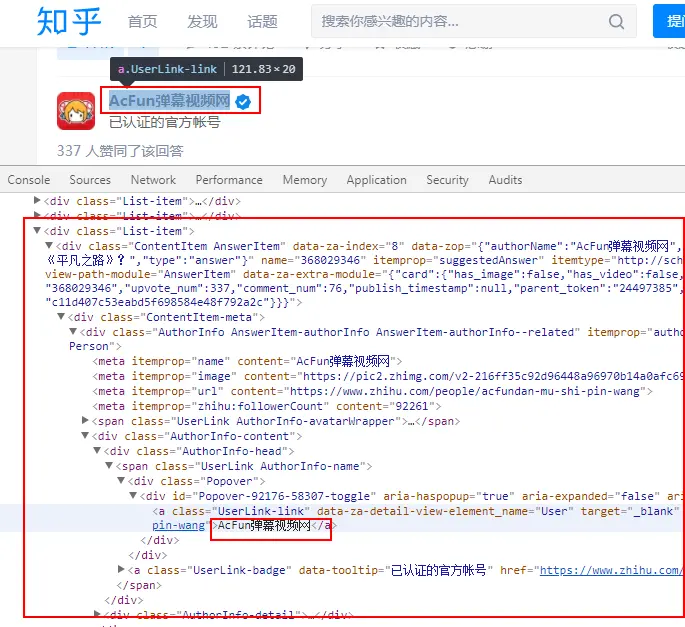Image resolution: width=685 pixels, height=627 pixels.
Task: Switch to the Memory tab
Action: click(305, 180)
